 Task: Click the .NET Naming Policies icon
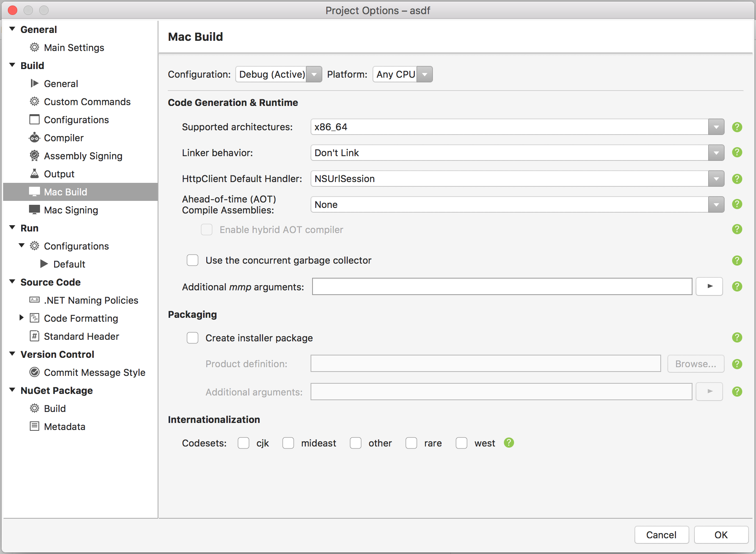(x=35, y=300)
